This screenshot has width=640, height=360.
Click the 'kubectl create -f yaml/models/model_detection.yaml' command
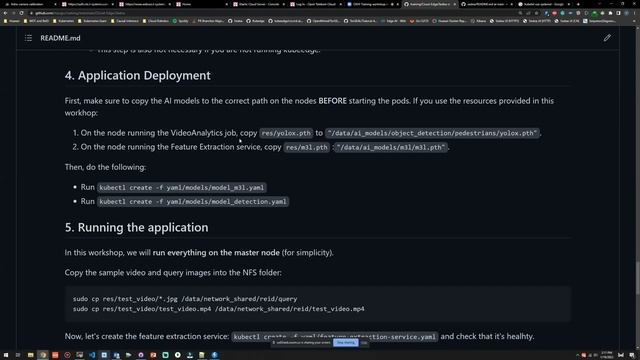193,202
